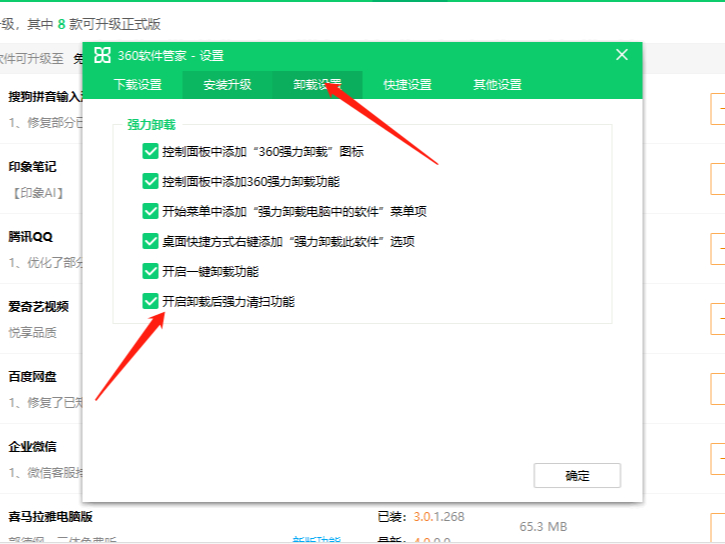Toggle 开始菜单中添加强力卸载电脑中的软件 checkbox

(x=150, y=211)
